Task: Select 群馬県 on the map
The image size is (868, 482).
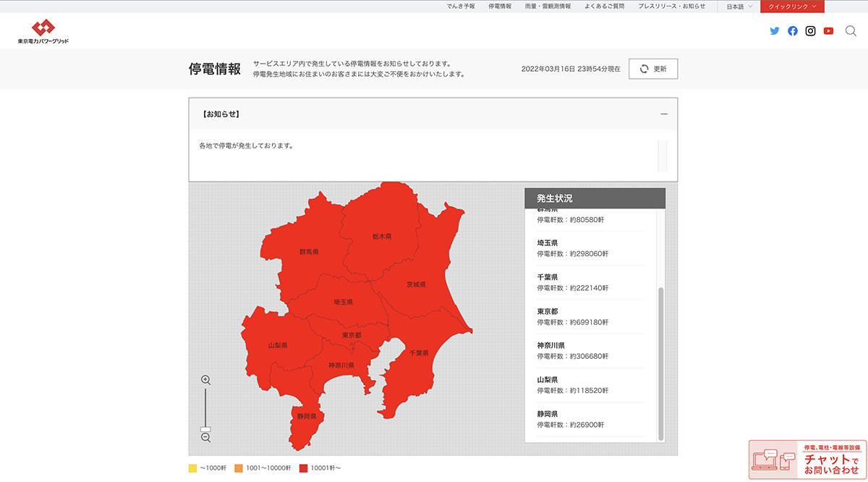Action: coord(309,252)
